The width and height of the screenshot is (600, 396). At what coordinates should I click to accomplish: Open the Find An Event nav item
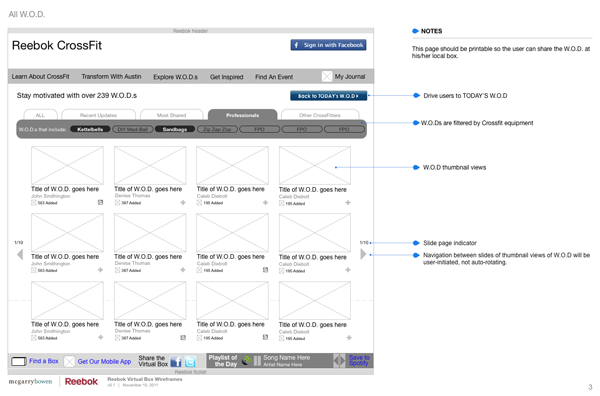[274, 77]
